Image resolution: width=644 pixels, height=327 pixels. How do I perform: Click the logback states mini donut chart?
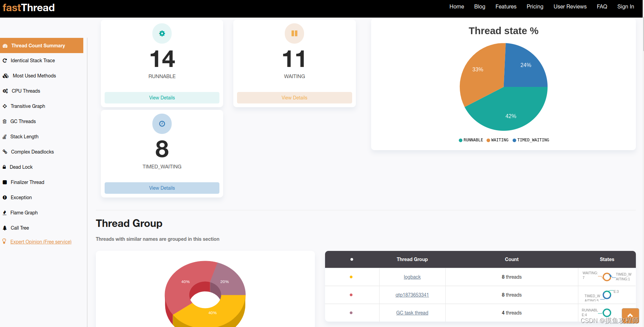pyautogui.click(x=607, y=277)
